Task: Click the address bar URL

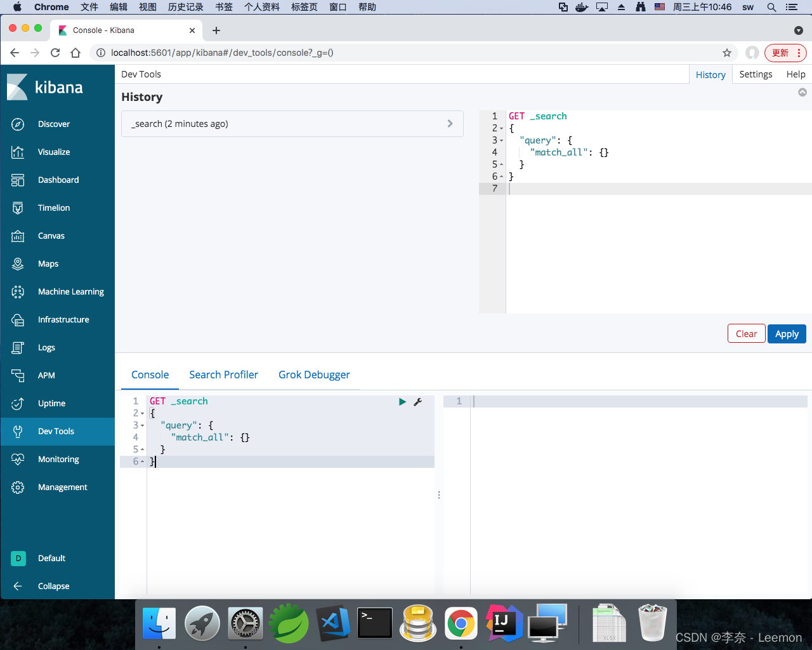Action: [x=222, y=53]
